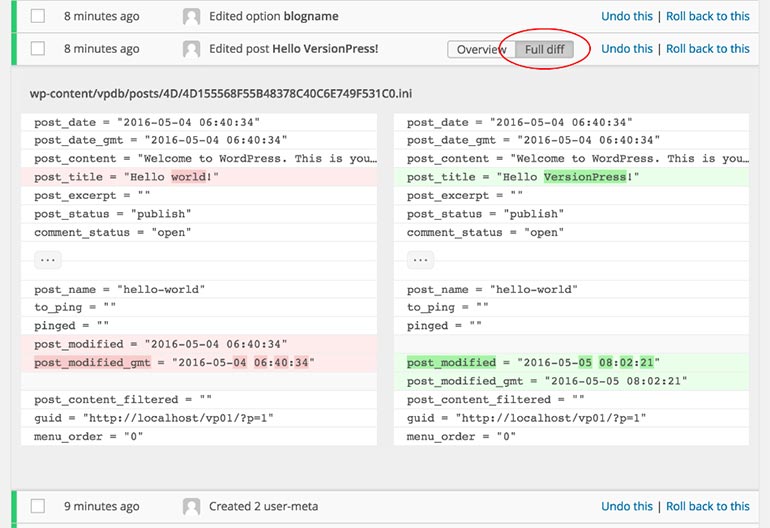The height and width of the screenshot is (528, 770).
Task: Click the left pane post_status publish line
Action: (x=199, y=214)
